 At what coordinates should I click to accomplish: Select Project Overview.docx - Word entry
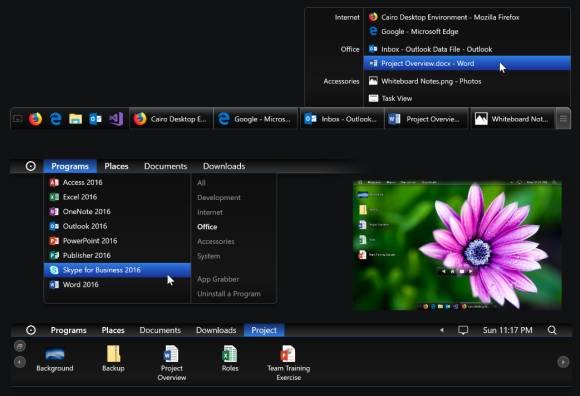[x=467, y=63]
